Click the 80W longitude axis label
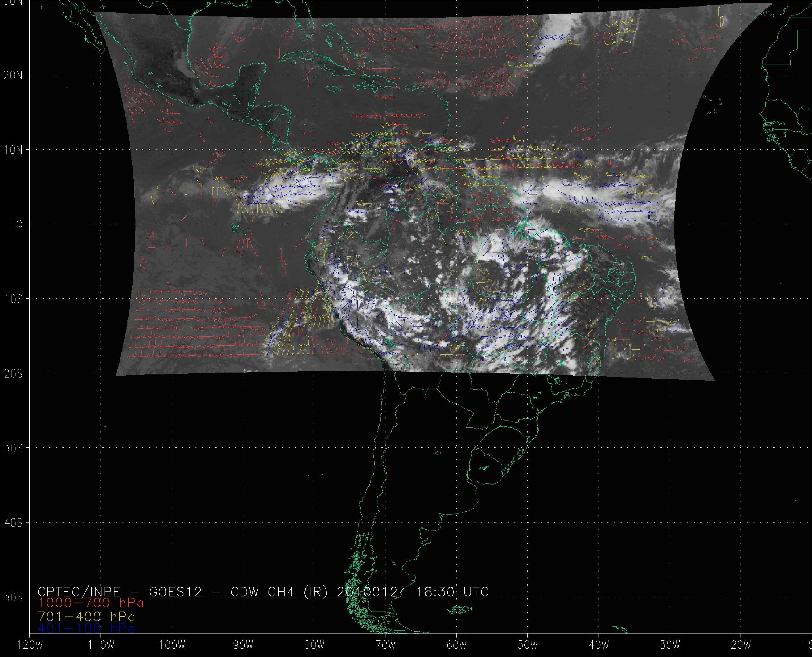The image size is (812, 657). [x=314, y=645]
